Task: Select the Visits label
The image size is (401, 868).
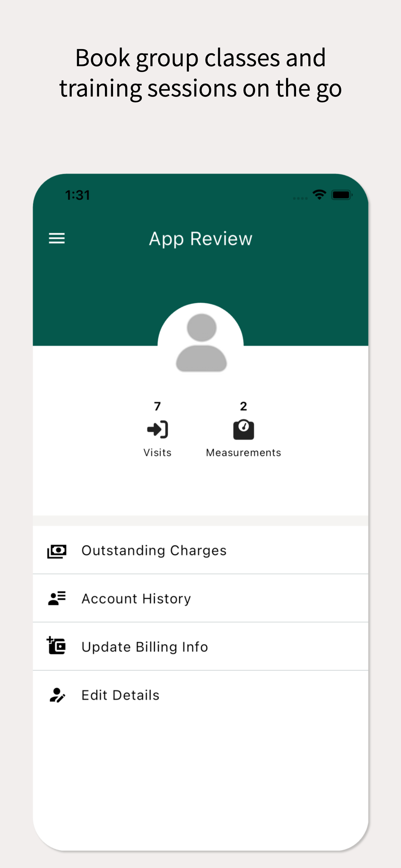Action: tap(157, 452)
